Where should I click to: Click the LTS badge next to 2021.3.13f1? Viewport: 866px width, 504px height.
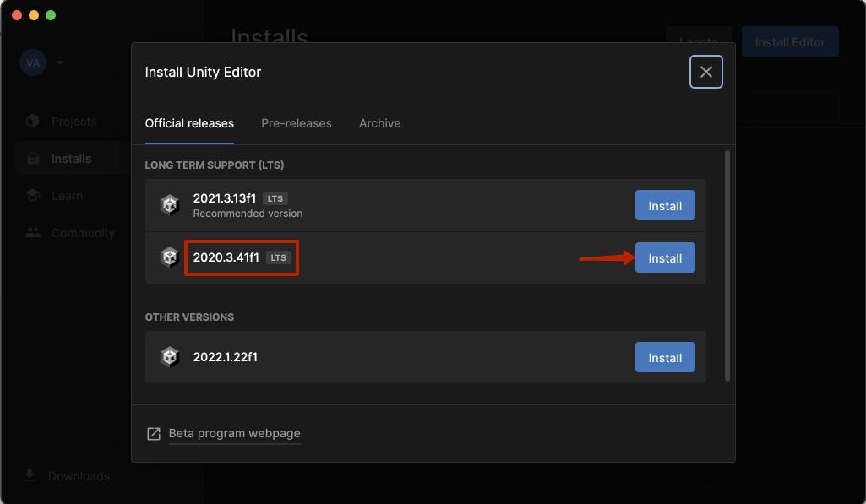(275, 198)
